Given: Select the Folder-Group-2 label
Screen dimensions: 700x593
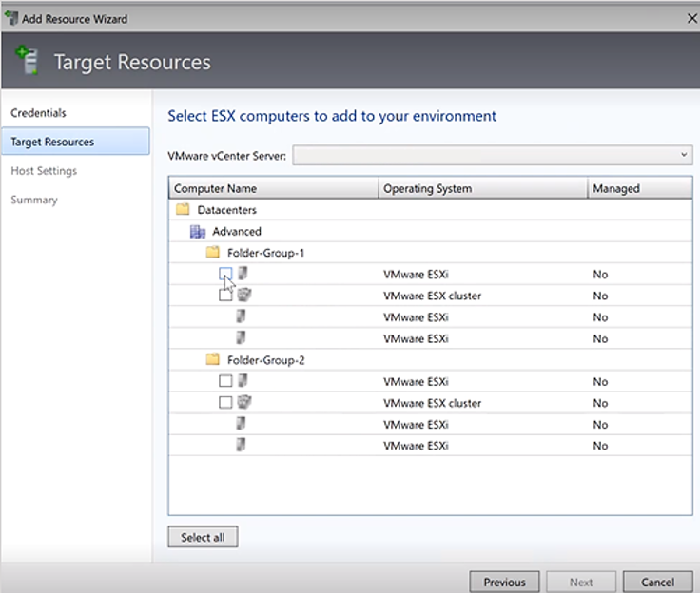Looking at the screenshot, I should [265, 359].
